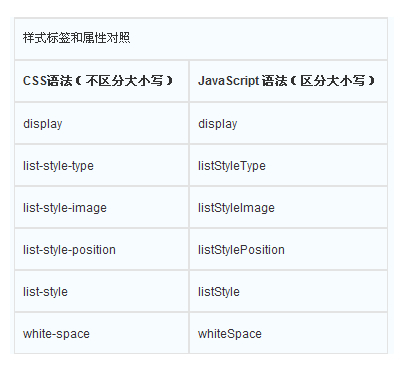Click the list-style-type cell
The height and width of the screenshot is (367, 400).
102,166
